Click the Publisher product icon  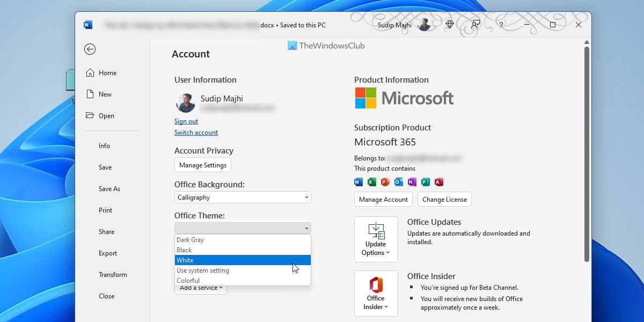coord(426,182)
